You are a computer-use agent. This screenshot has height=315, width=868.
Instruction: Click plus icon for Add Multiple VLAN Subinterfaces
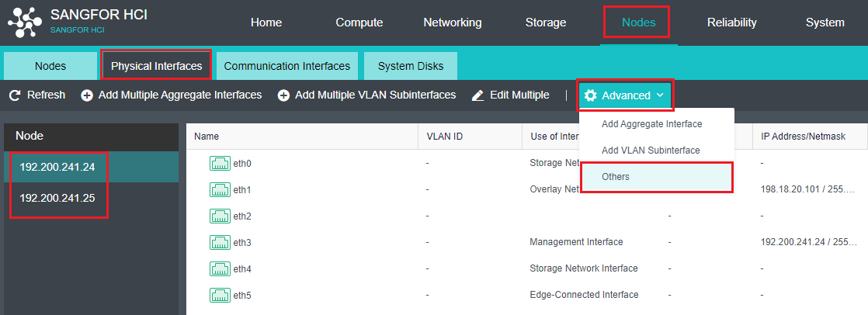(x=283, y=95)
